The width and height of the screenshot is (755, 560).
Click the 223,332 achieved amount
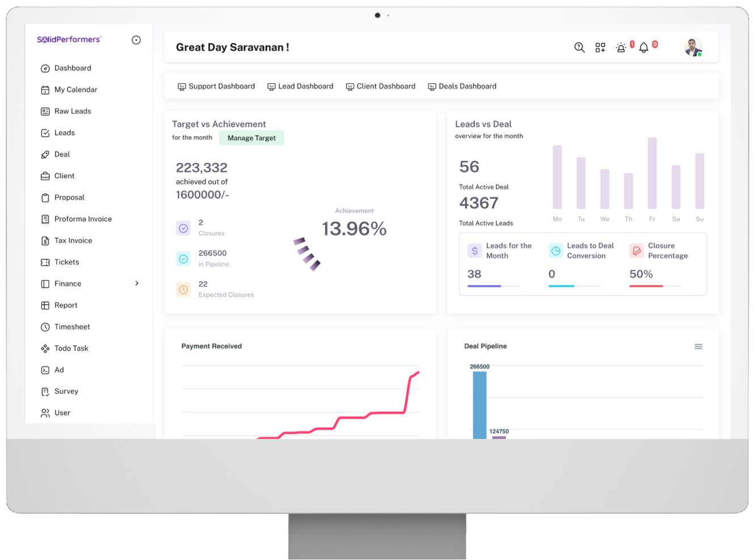(x=201, y=168)
